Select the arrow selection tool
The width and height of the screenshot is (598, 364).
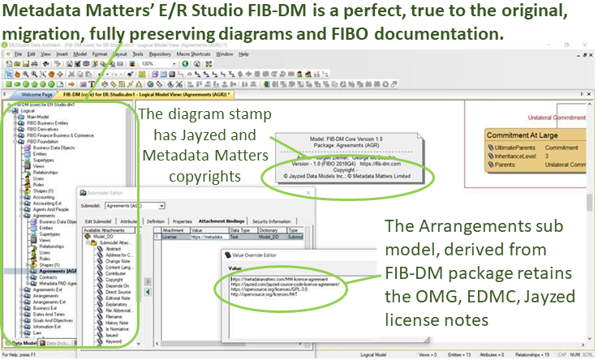pos(8,74)
